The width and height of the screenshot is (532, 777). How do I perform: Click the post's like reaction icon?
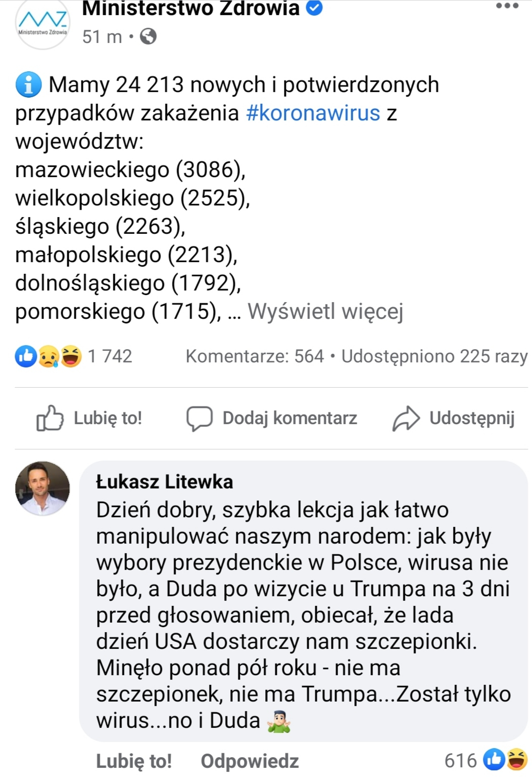tap(26, 356)
